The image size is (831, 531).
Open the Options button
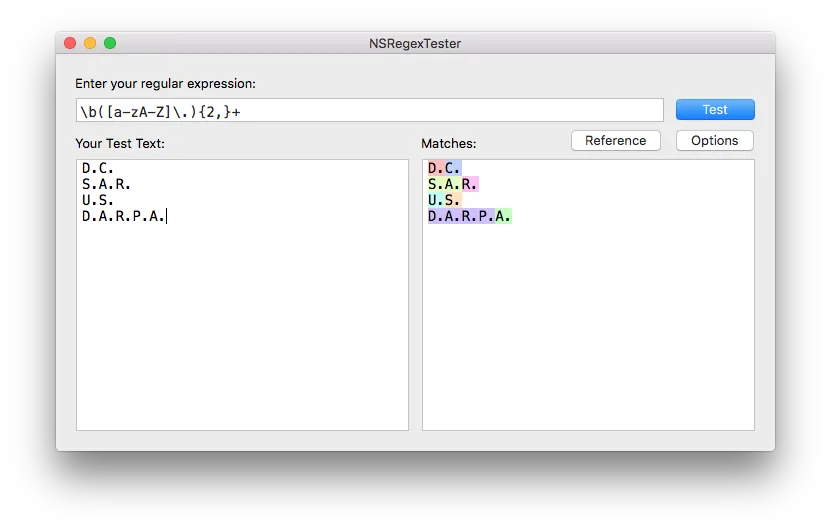(x=714, y=140)
